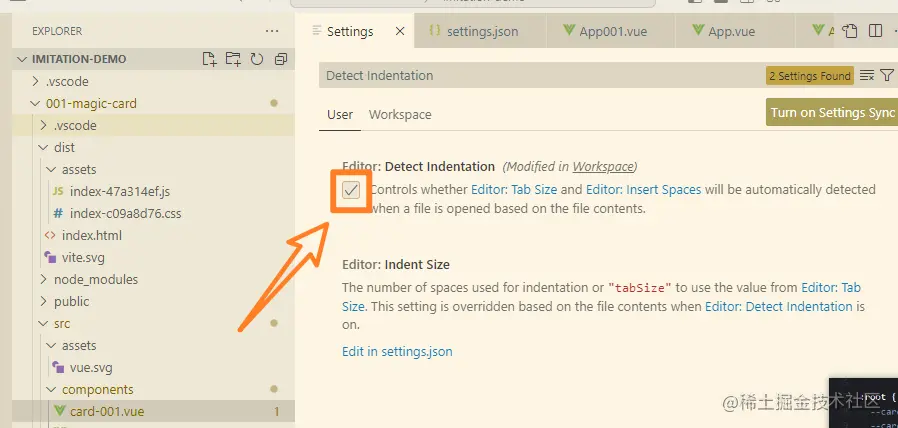898x428 pixels.
Task: Open Explorer views and more actions menu
Action: (272, 31)
